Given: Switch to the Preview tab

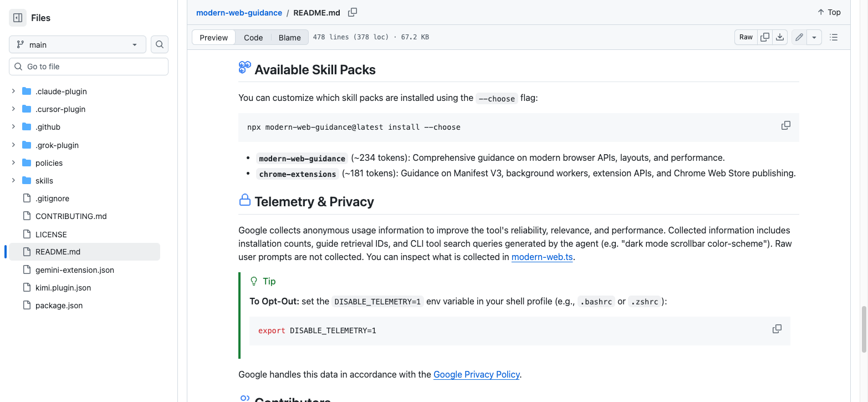Looking at the screenshot, I should tap(213, 37).
